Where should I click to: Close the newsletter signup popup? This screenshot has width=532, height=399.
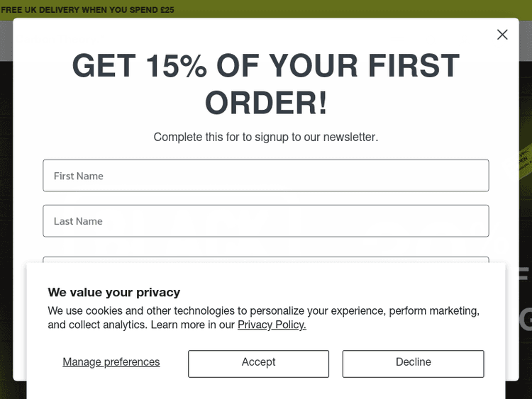coord(502,35)
